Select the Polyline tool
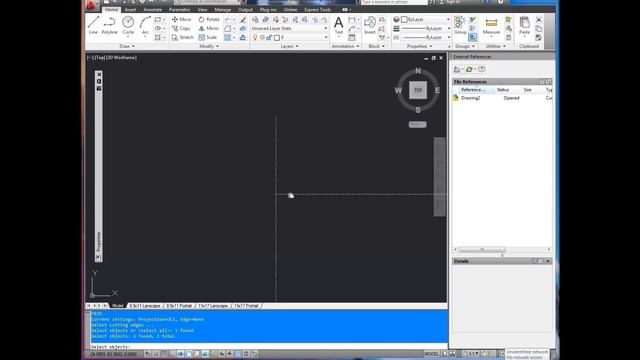 (x=109, y=25)
